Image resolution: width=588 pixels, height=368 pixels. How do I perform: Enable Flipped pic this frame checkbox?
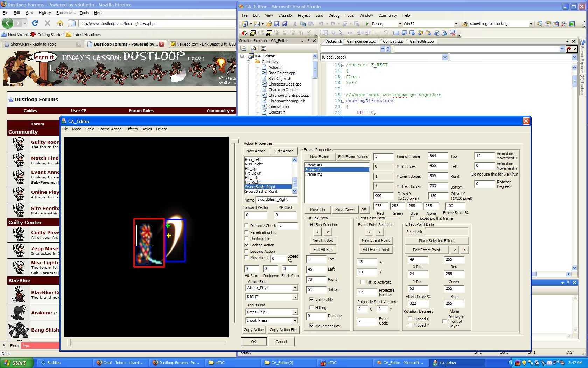pyautogui.click(x=412, y=218)
